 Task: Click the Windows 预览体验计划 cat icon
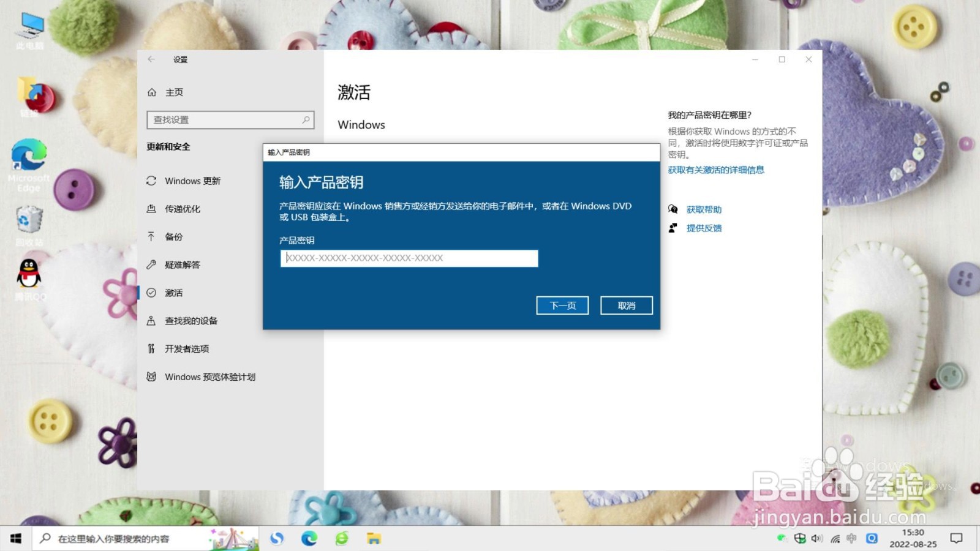[151, 377]
